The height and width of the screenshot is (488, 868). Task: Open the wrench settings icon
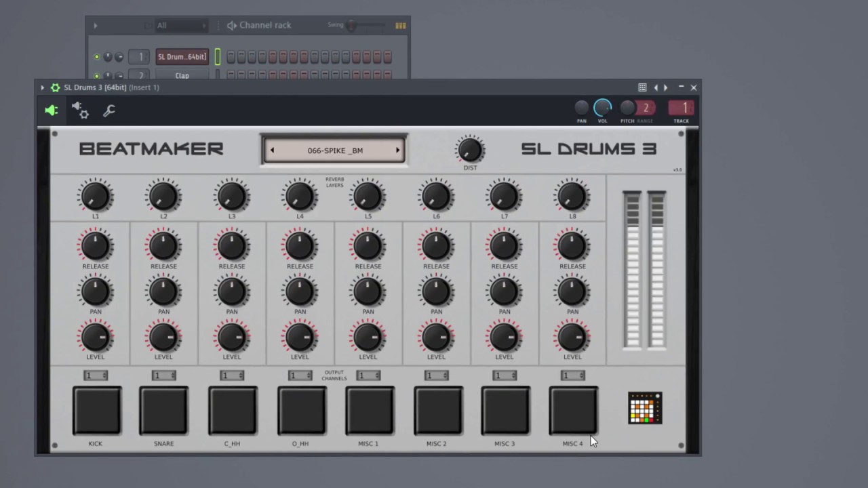coord(108,110)
